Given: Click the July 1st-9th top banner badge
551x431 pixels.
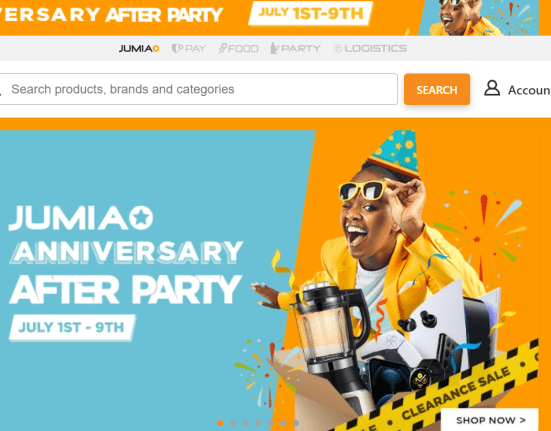Looking at the screenshot, I should pos(311,13).
